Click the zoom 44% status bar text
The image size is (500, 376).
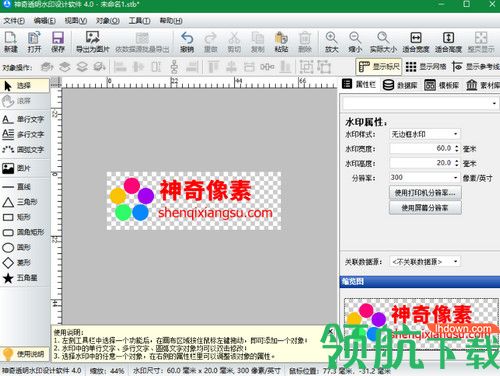[107, 370]
